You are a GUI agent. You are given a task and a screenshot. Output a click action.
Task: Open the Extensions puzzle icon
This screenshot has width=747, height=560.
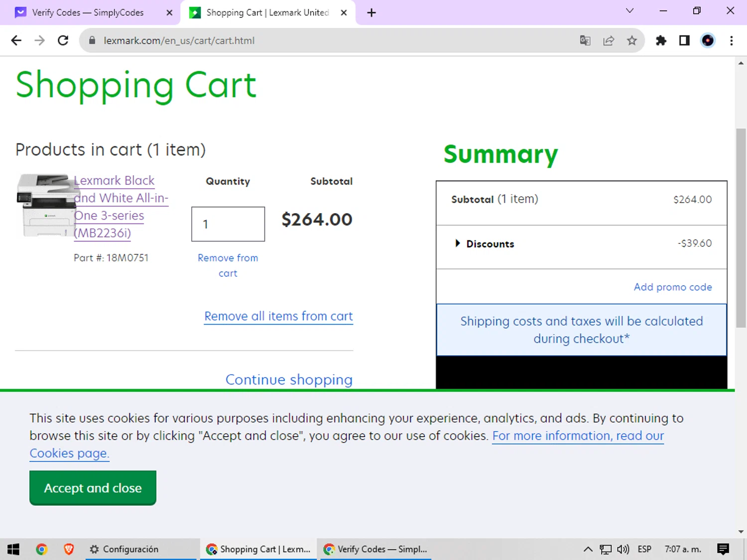click(661, 40)
